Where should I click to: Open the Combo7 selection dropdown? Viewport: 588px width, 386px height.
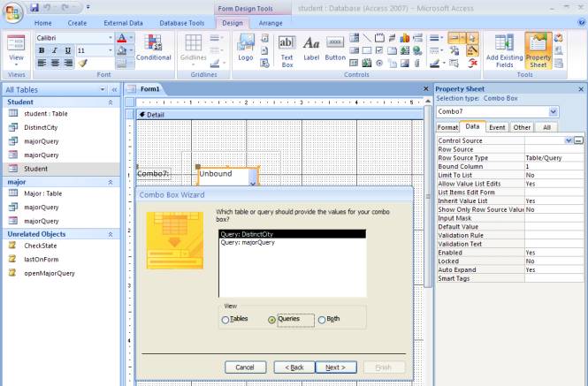[554, 111]
